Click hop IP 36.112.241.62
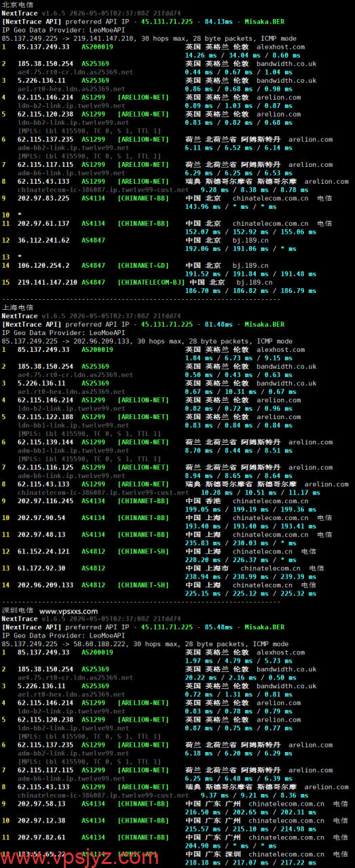Viewport: 355px width, 868px height. [x=43, y=240]
